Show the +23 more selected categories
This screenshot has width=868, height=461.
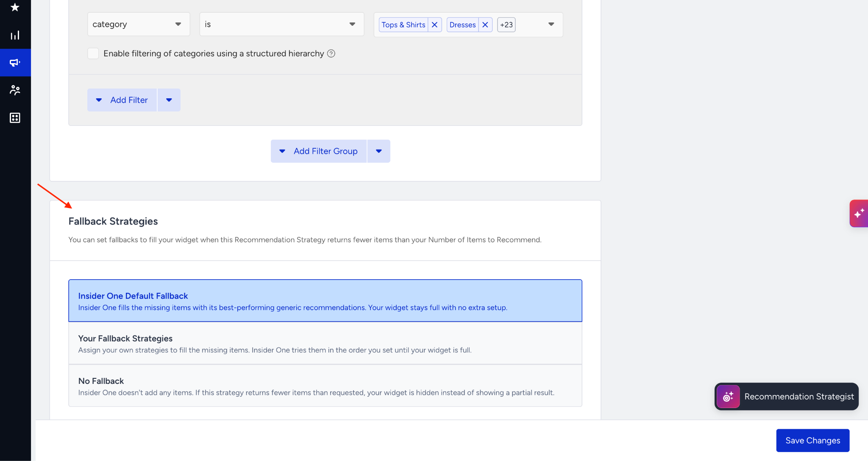pos(506,25)
